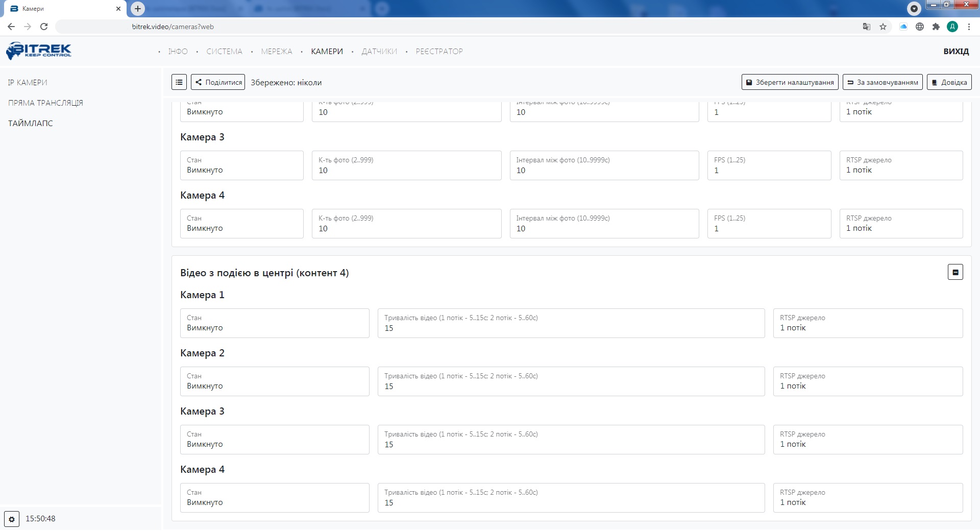Open a new browser tab

[x=138, y=9]
